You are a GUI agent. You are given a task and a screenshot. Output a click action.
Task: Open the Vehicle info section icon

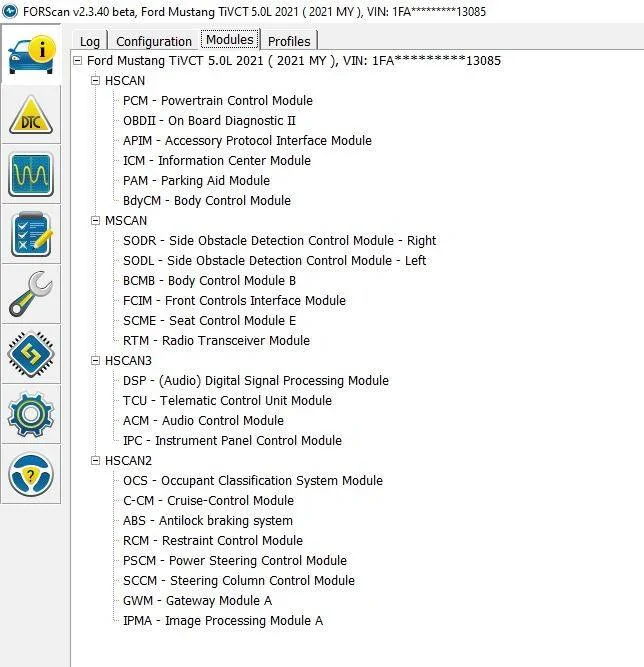pyautogui.click(x=31, y=54)
